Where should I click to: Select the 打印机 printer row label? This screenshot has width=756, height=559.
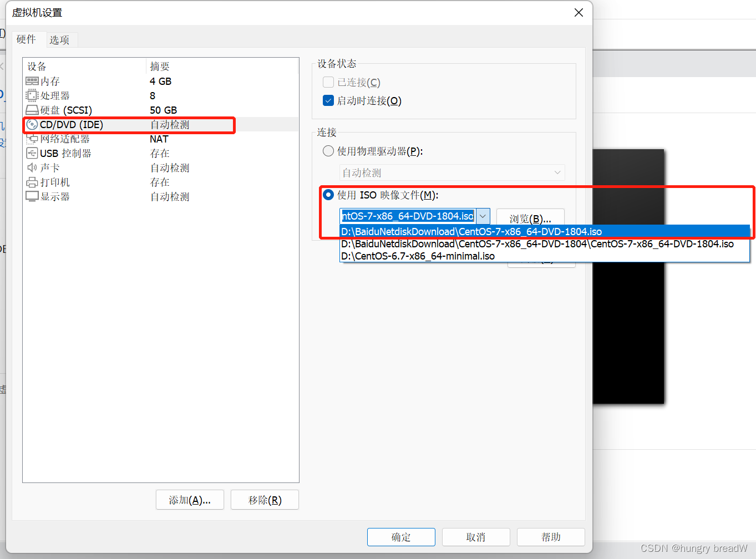tap(55, 182)
